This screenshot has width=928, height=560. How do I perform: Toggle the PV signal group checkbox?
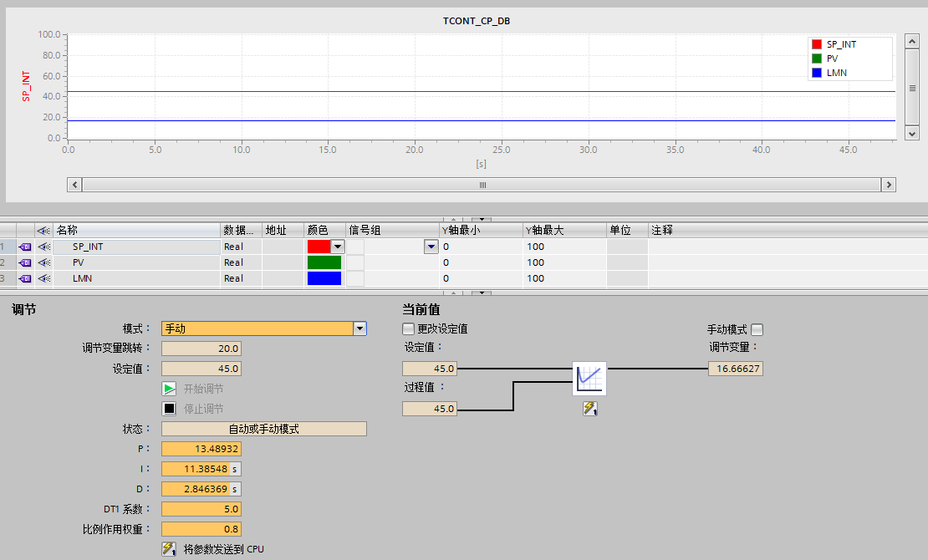click(x=355, y=262)
